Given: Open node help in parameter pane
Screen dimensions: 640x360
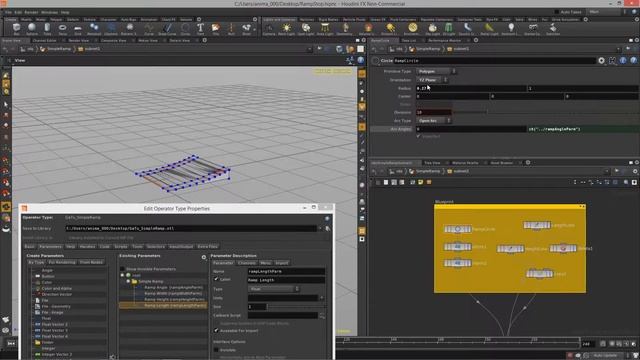Looking at the screenshot, I should tap(633, 60).
